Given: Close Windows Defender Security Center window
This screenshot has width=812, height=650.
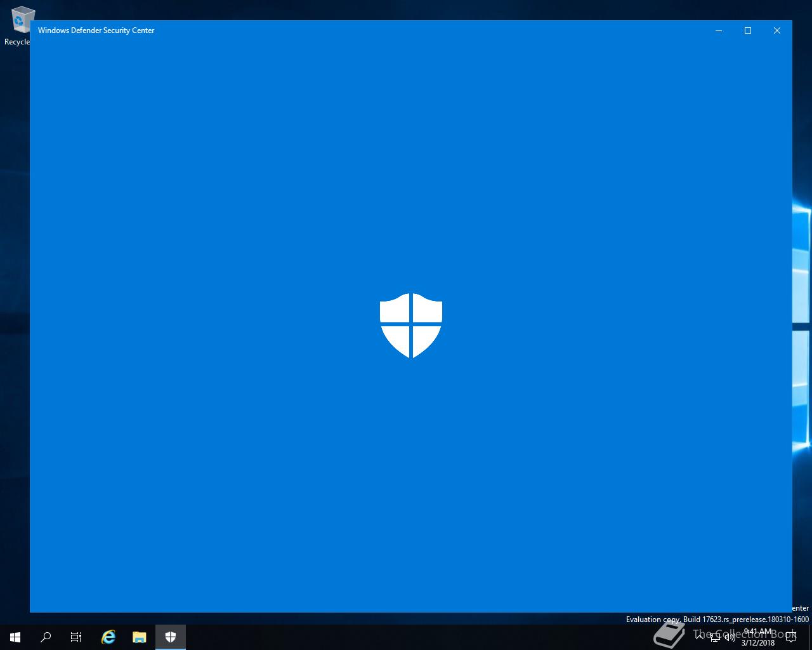Looking at the screenshot, I should pos(777,30).
